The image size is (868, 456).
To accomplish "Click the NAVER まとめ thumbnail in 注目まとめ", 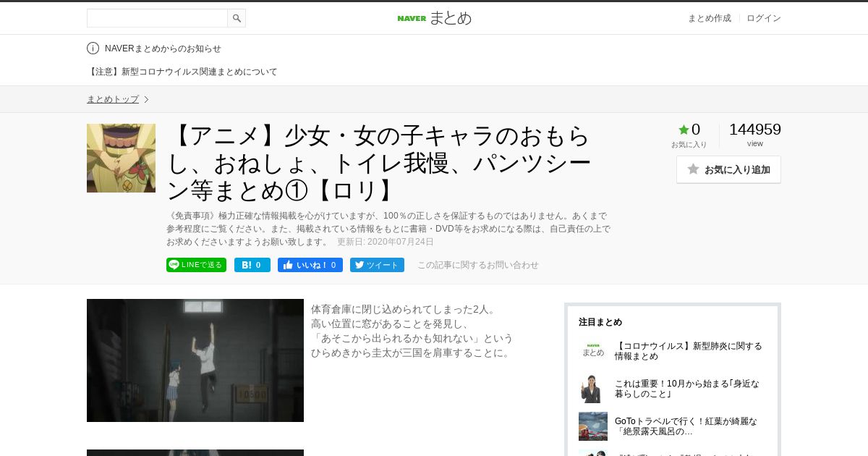I will (593, 351).
